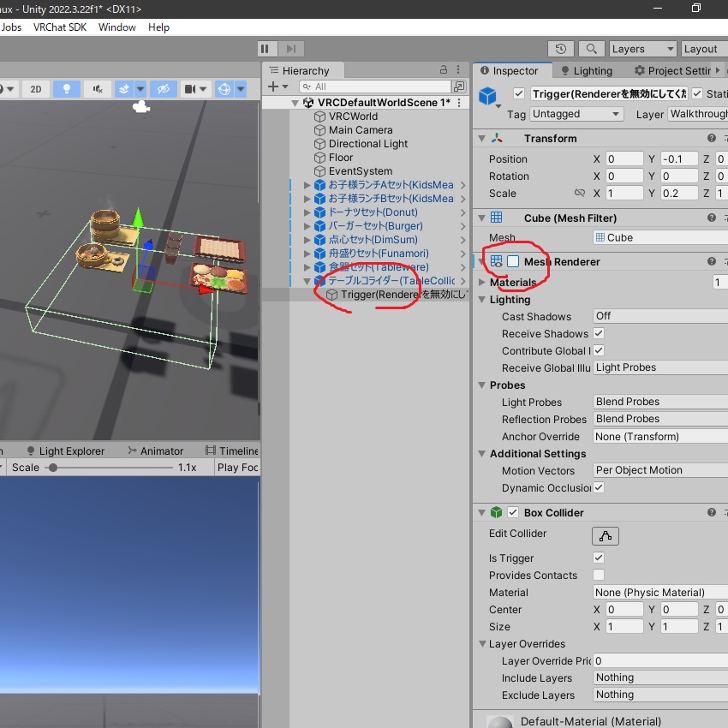This screenshot has width=728, height=728.
Task: Toggle the GameObject active checkbox in Inspector
Action: click(x=519, y=94)
